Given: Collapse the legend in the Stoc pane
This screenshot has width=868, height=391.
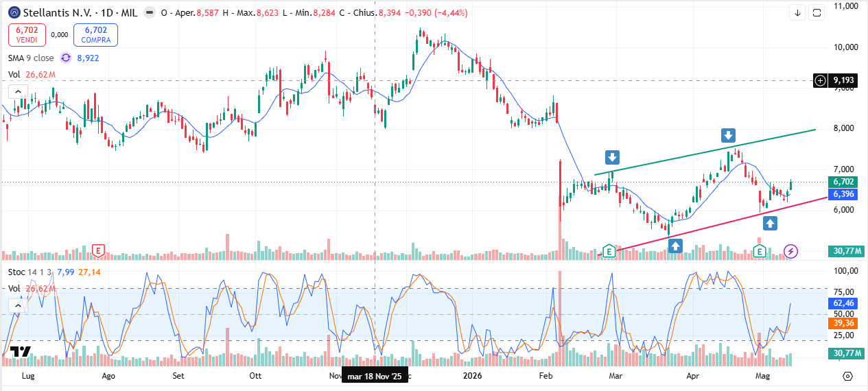Looking at the screenshot, I should click(17, 305).
